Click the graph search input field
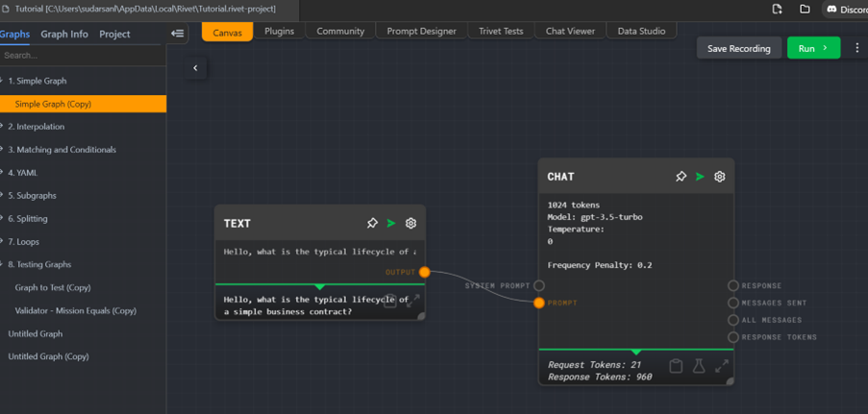The height and width of the screenshot is (414, 868). click(x=82, y=56)
